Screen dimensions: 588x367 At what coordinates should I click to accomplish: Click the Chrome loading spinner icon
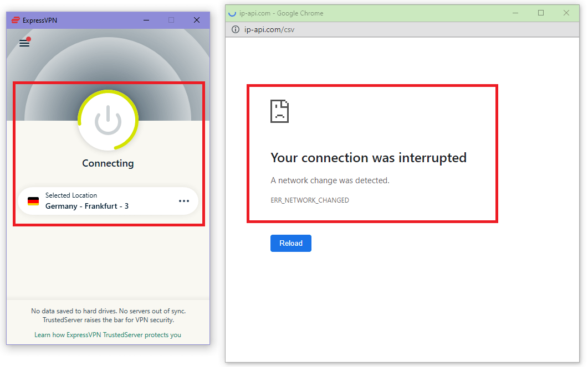point(232,13)
